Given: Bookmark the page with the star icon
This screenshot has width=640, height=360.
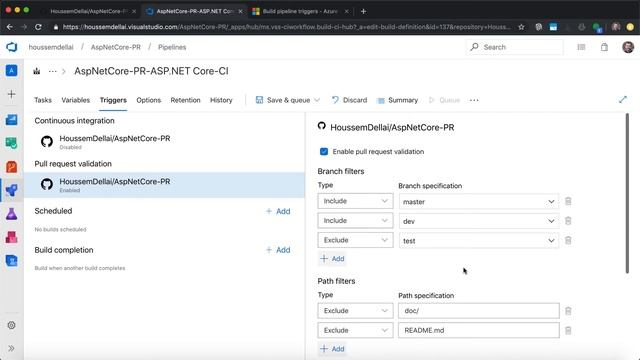Looking at the screenshot, I should [x=521, y=27].
